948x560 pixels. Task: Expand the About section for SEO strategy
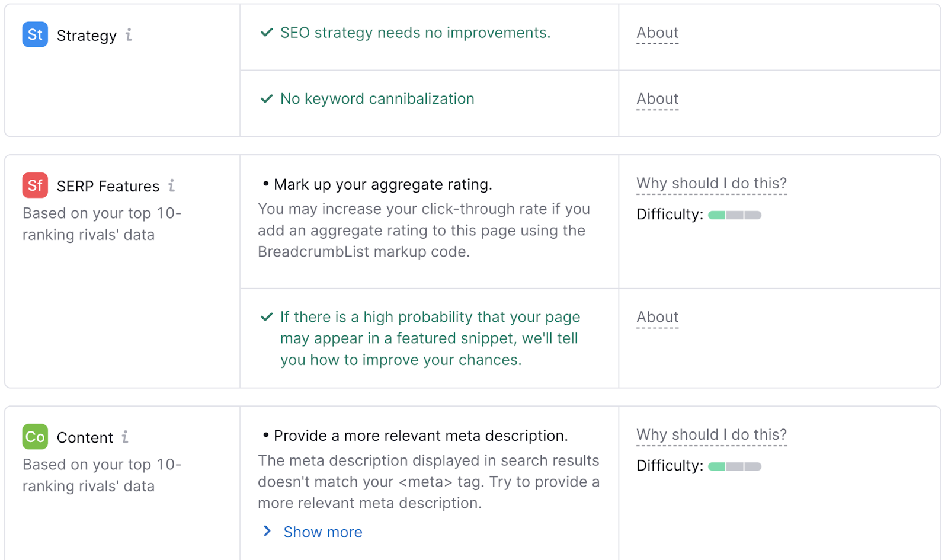tap(657, 33)
